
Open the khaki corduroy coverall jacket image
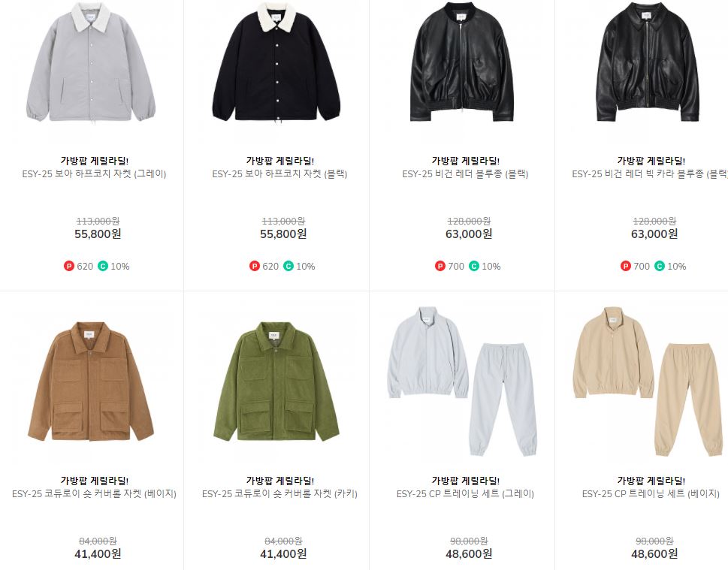pos(276,381)
